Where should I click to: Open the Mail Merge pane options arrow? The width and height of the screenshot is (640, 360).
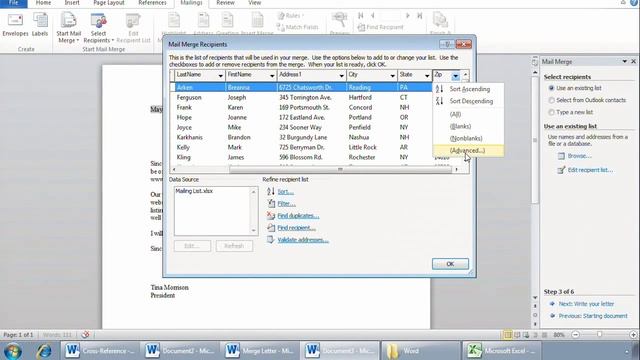pos(624,61)
